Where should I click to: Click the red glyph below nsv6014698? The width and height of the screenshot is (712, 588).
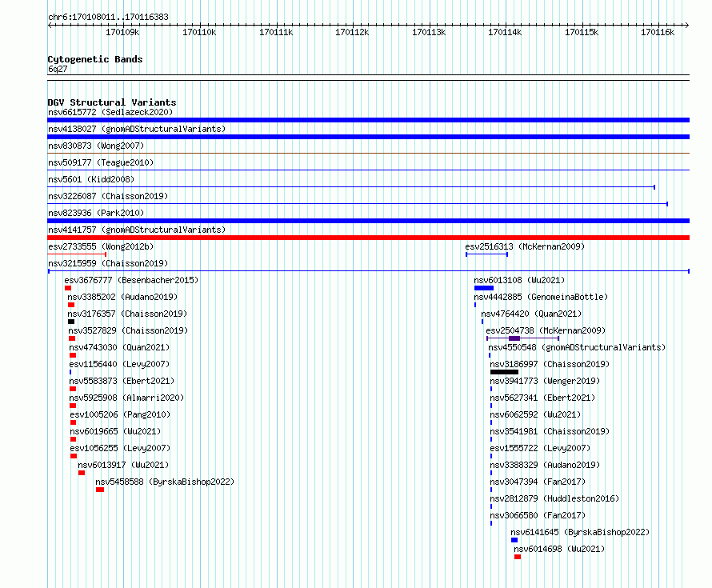coord(518,557)
